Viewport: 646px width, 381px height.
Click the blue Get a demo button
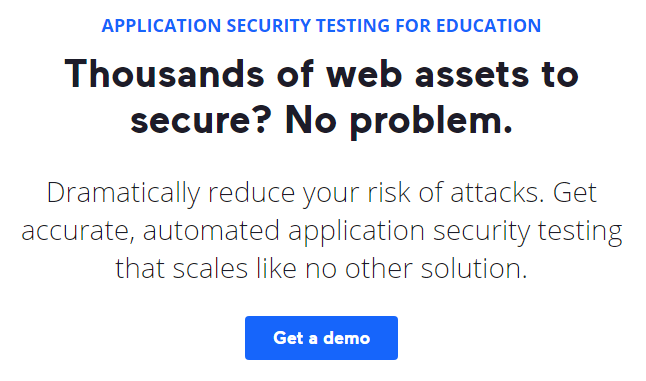tap(321, 338)
